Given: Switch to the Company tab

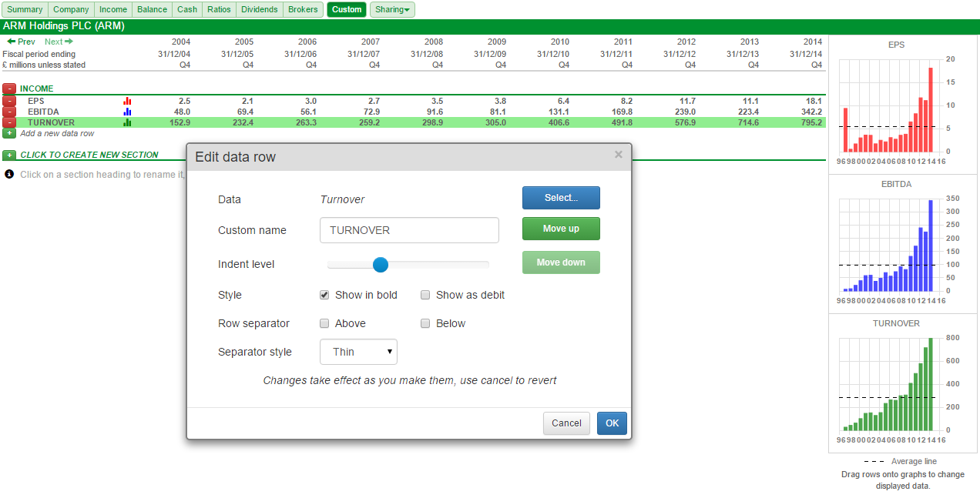Looking at the screenshot, I should coord(71,9).
